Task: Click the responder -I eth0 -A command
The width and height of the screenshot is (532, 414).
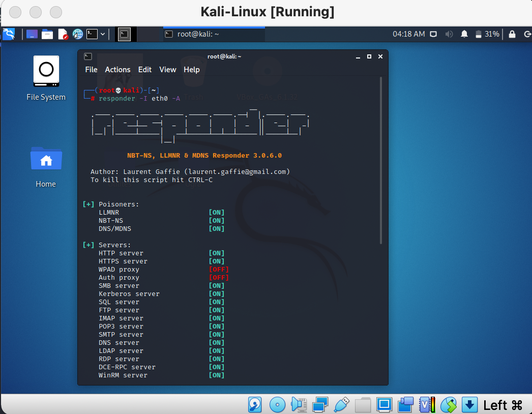Action: [139, 98]
